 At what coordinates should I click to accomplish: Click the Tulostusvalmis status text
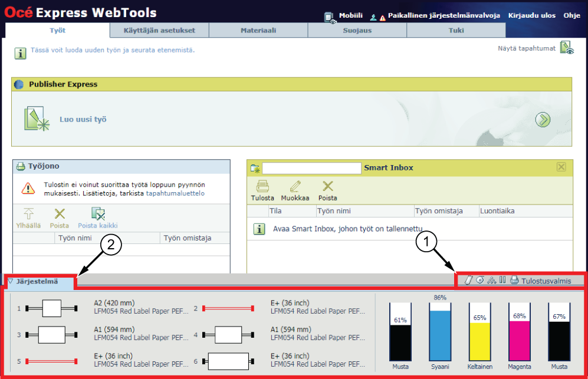[546, 281]
